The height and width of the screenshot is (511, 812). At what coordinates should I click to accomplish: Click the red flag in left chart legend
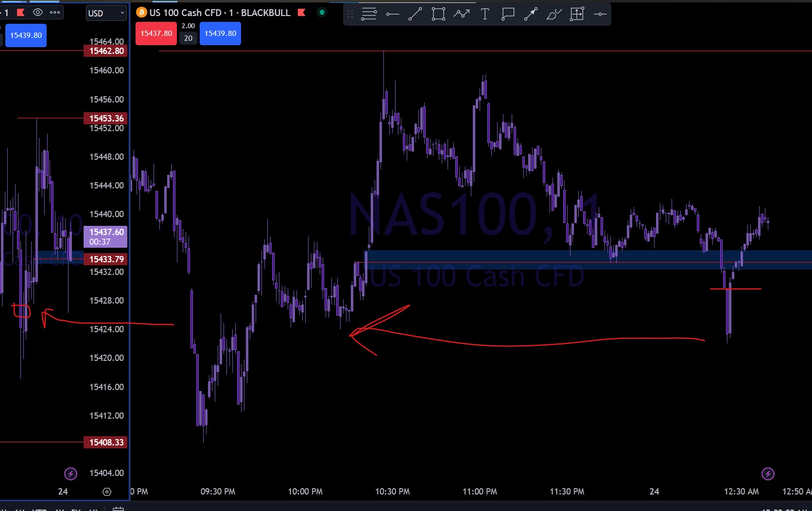[x=20, y=13]
